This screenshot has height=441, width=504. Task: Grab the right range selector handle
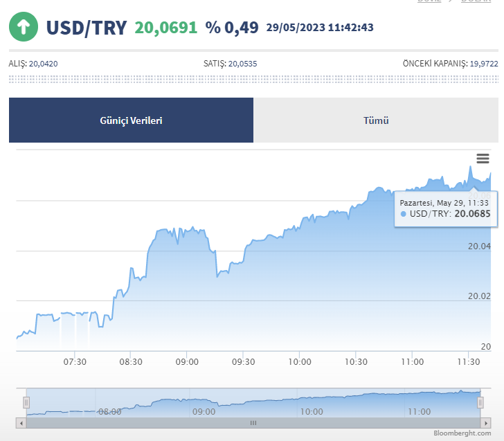point(480,402)
